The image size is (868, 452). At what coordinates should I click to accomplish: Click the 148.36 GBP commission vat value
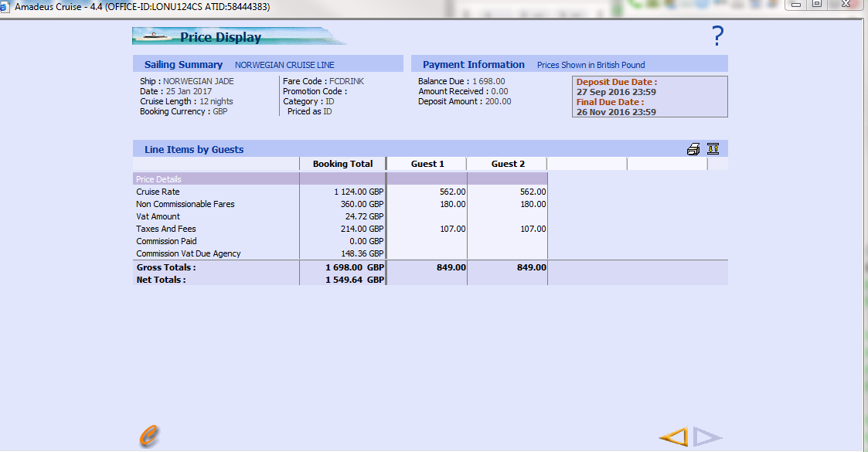(362, 254)
